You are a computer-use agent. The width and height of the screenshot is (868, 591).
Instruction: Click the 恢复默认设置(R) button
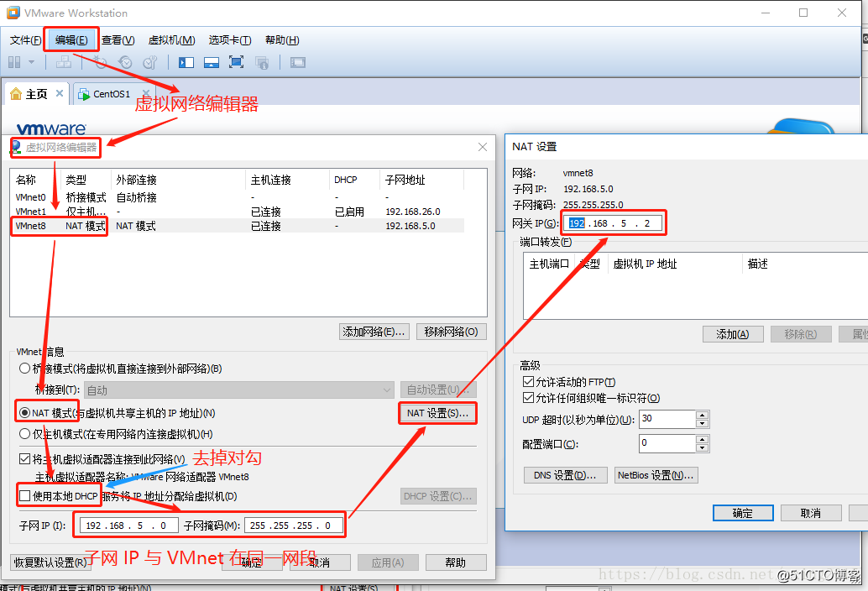(x=50, y=562)
